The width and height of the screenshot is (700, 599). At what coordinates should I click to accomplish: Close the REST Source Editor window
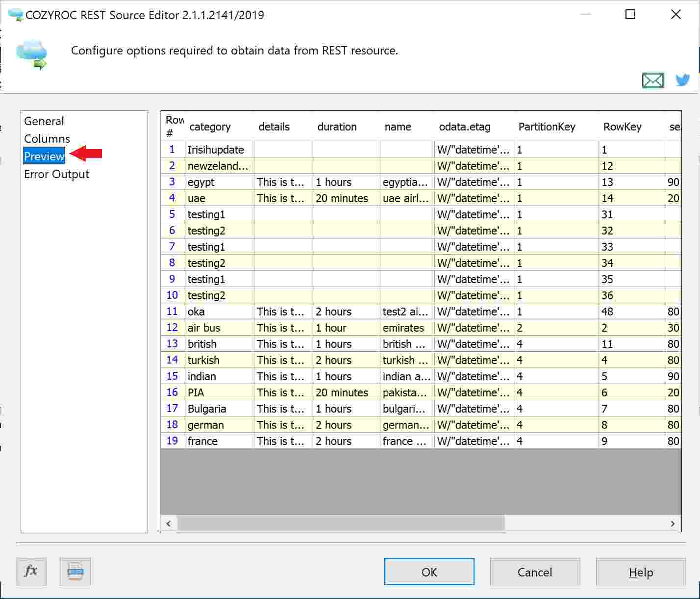pos(675,15)
